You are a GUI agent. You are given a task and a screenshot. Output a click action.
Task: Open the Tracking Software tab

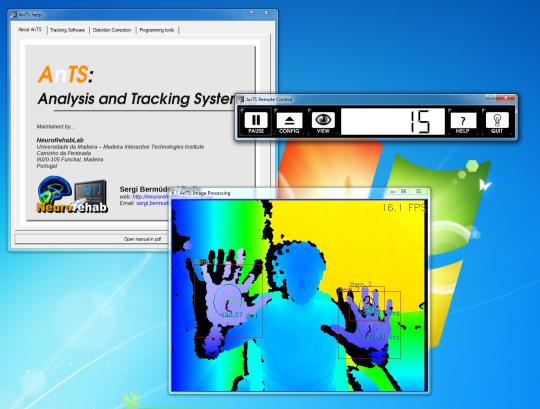tap(67, 30)
